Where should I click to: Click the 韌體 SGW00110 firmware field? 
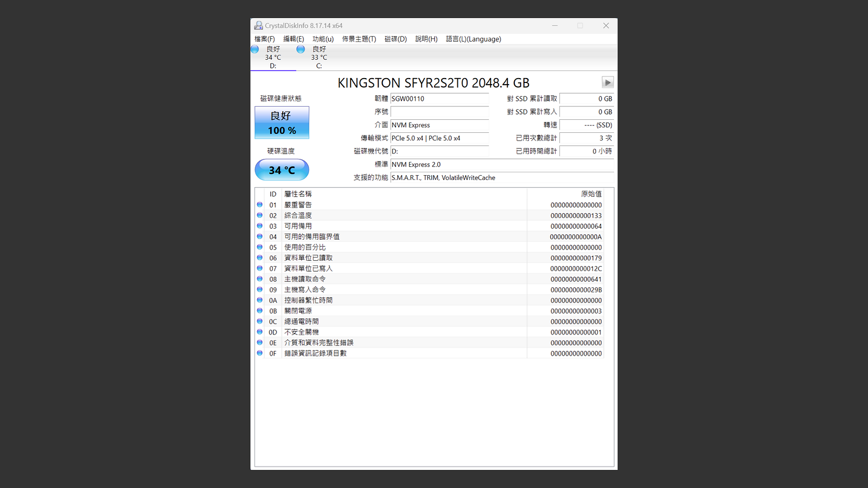pyautogui.click(x=439, y=99)
